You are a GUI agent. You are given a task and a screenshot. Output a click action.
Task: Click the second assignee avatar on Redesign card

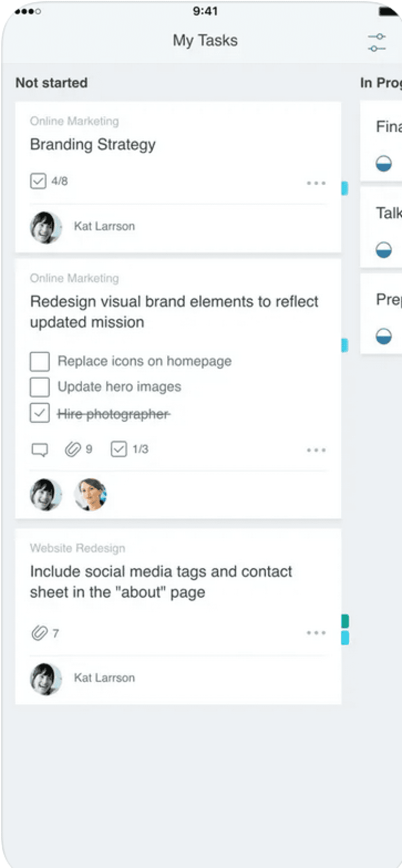(90, 494)
